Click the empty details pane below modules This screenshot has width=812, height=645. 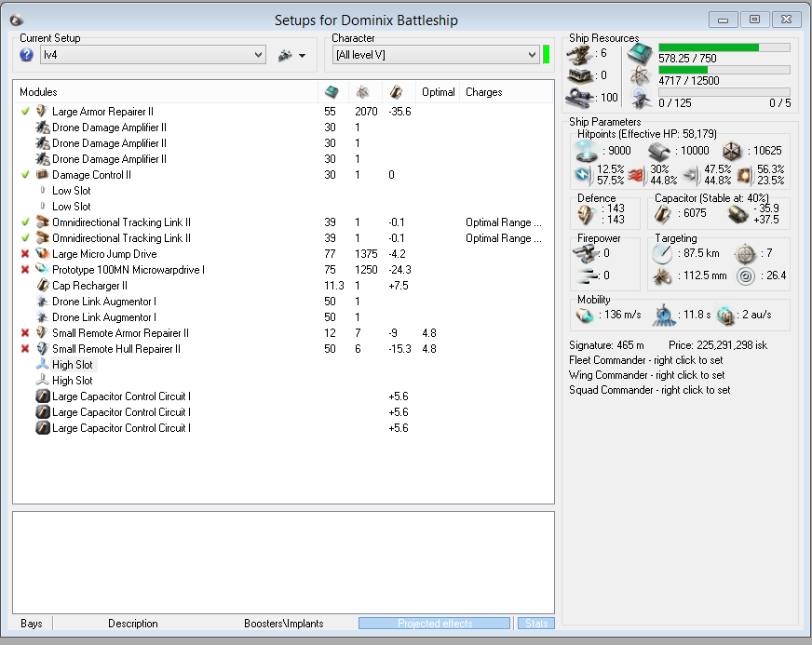[283, 563]
